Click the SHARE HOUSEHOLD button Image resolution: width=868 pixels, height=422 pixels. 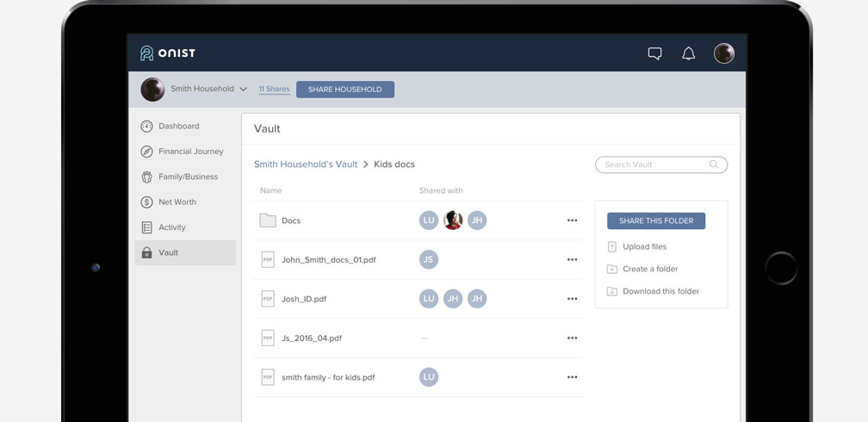pyautogui.click(x=344, y=90)
